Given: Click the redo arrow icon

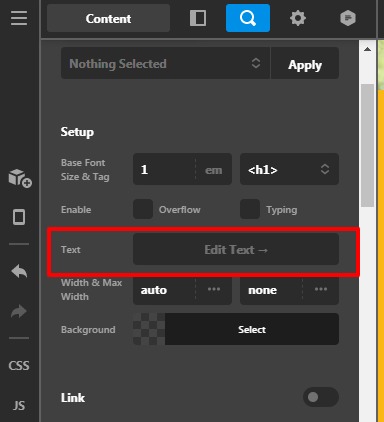Looking at the screenshot, I should pos(19,311).
